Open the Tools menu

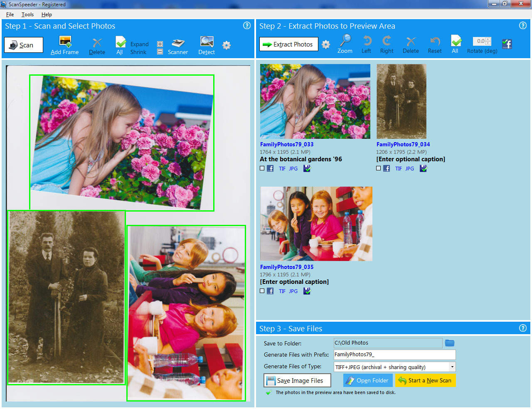[x=27, y=15]
